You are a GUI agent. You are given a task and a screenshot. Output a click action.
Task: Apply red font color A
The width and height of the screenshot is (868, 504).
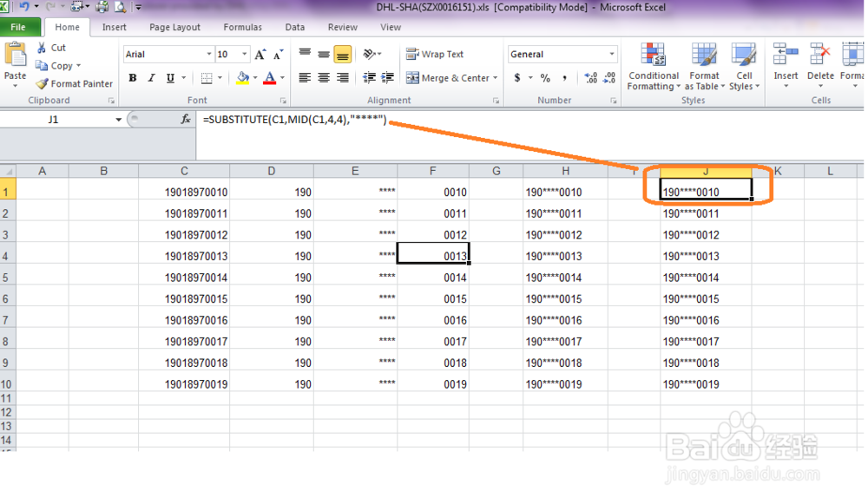coord(270,78)
